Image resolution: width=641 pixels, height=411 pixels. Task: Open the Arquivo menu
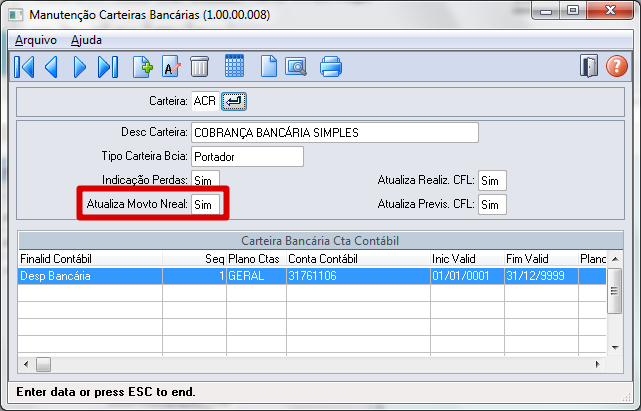[x=36, y=40]
